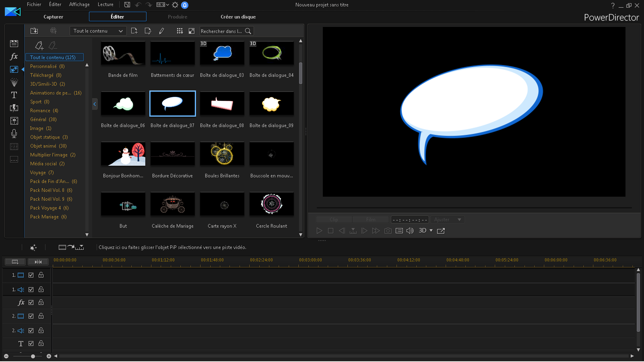This screenshot has height=362, width=644.
Task: Select the 'Pack Mariage (6)' tag
Action: (48, 217)
